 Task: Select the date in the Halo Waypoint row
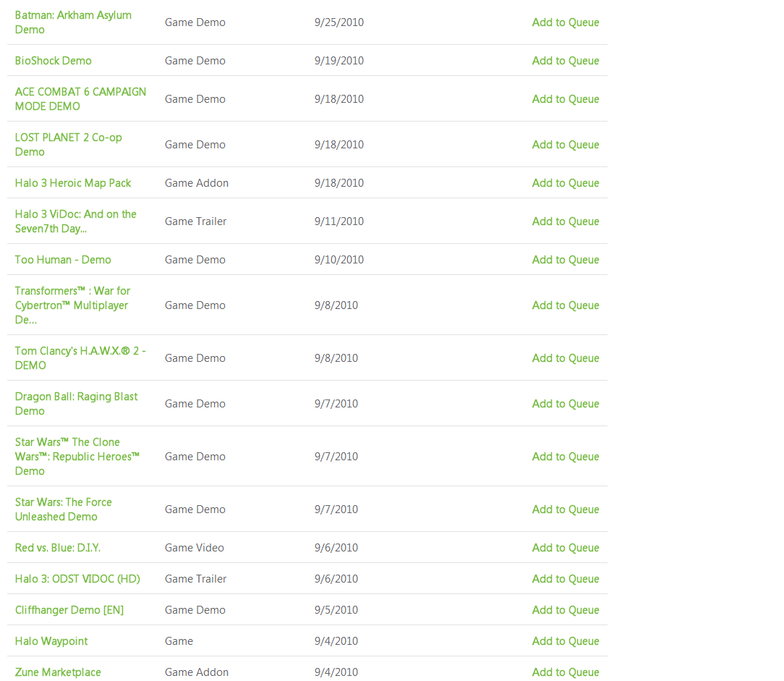tap(336, 641)
